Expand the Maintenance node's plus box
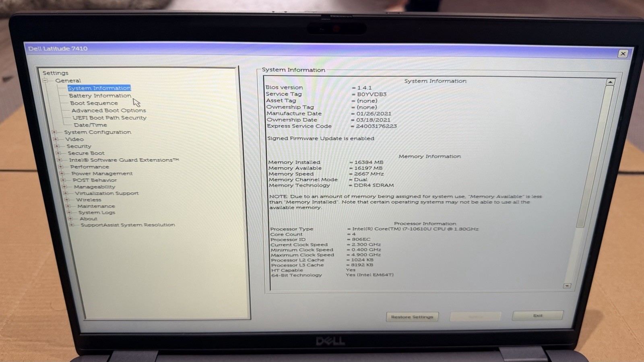This screenshot has height=362, width=644. (68, 206)
